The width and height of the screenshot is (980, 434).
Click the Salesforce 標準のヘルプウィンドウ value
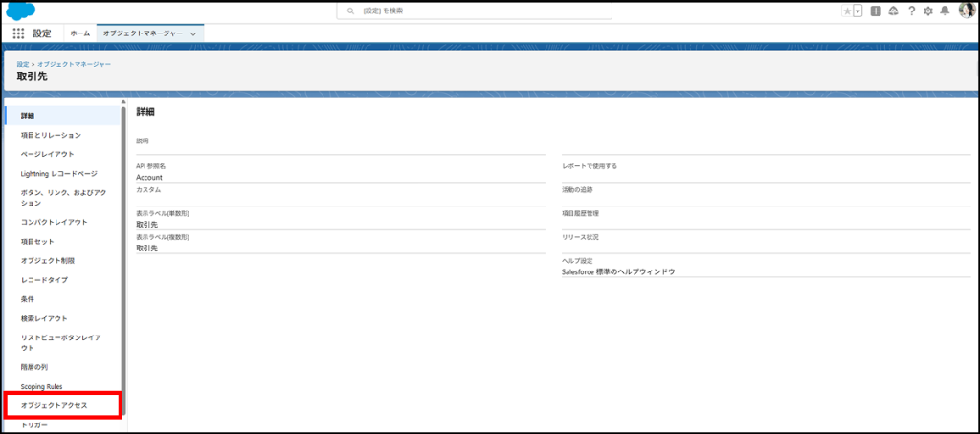tap(619, 272)
